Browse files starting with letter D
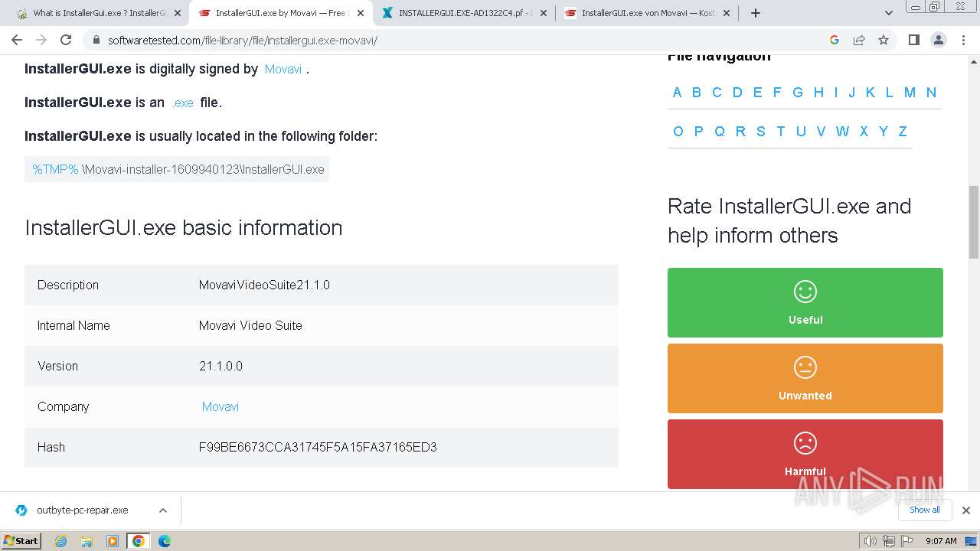Image resolution: width=980 pixels, height=551 pixels. 737,93
